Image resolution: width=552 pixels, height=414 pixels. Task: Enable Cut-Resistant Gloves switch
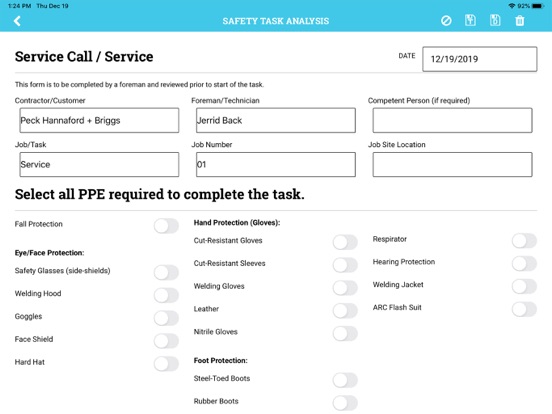pyautogui.click(x=345, y=242)
